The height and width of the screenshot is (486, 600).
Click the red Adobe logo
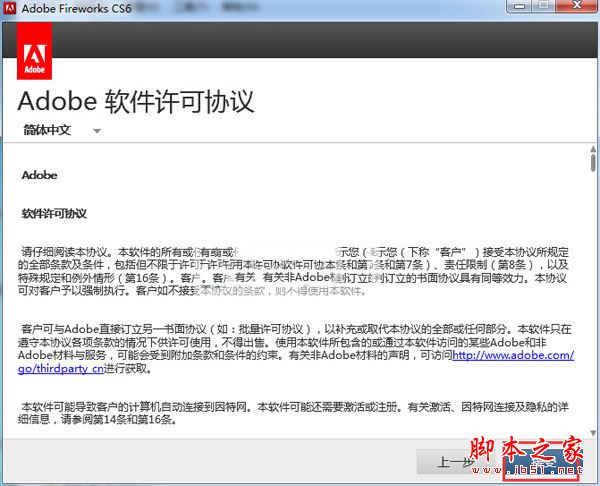point(34,51)
